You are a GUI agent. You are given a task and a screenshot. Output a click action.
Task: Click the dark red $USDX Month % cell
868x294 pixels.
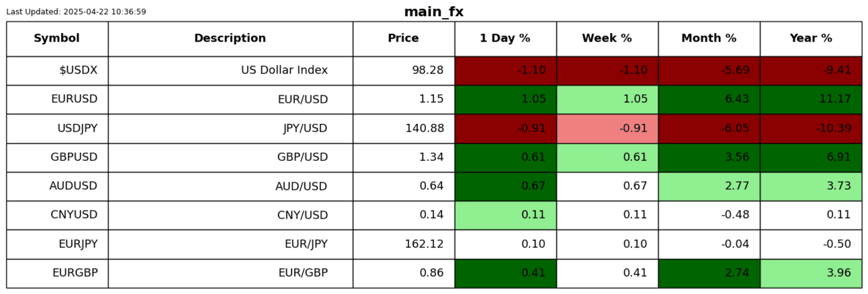click(x=709, y=71)
